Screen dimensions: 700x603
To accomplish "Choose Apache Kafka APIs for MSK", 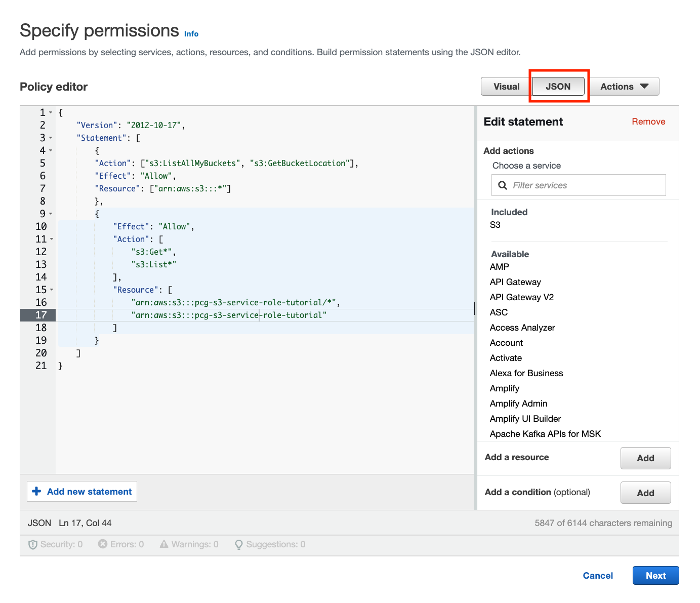I will click(x=545, y=434).
